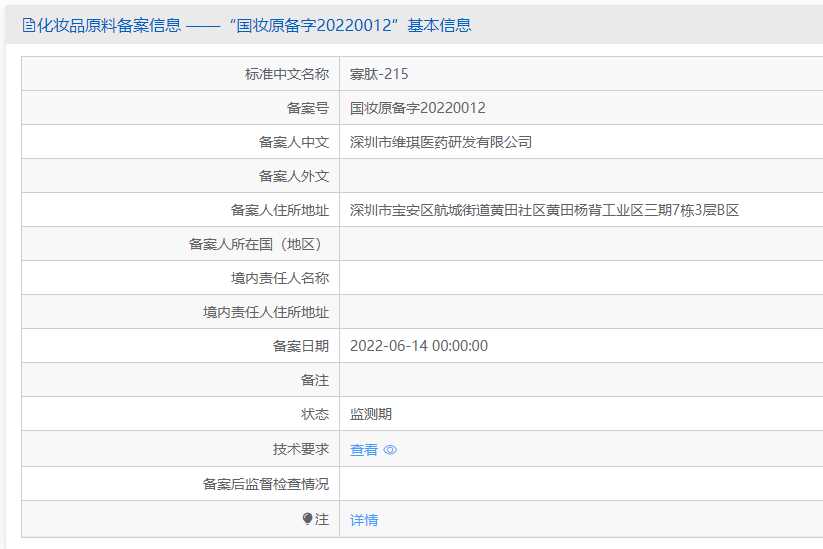Click the document icon beside the page title
The height and width of the screenshot is (549, 823).
28,25
